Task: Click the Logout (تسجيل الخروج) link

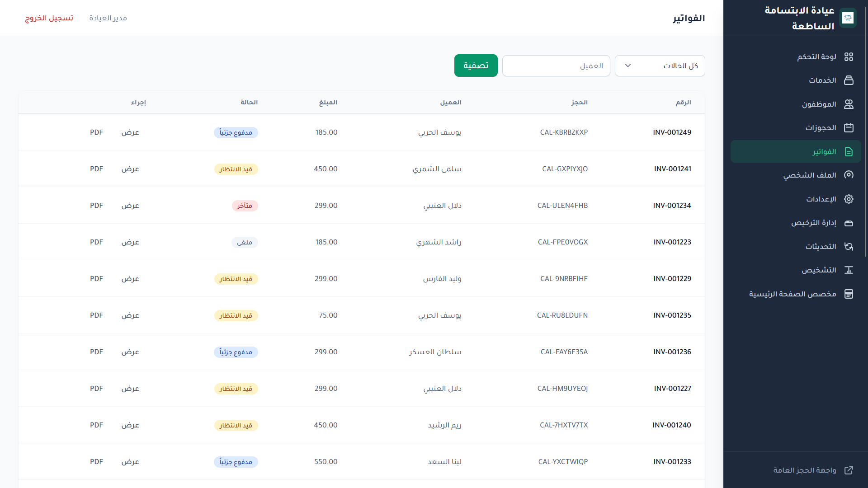Action: (49, 18)
